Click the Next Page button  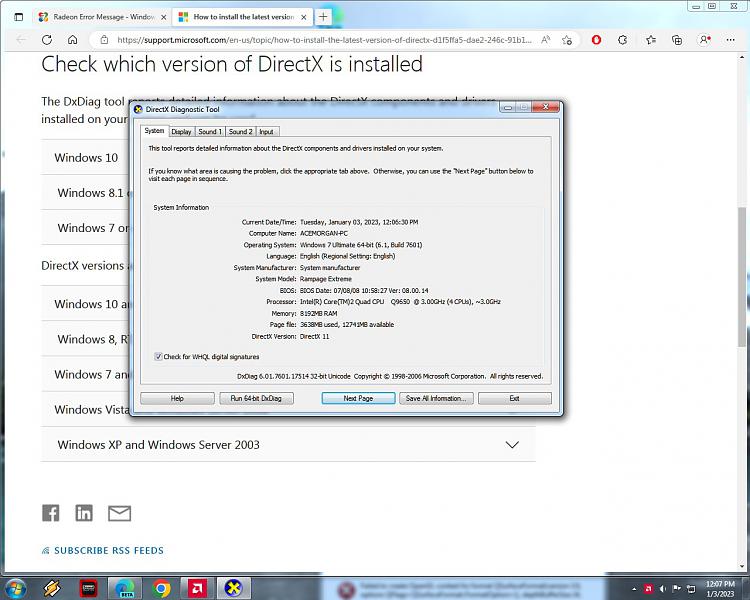click(x=358, y=398)
